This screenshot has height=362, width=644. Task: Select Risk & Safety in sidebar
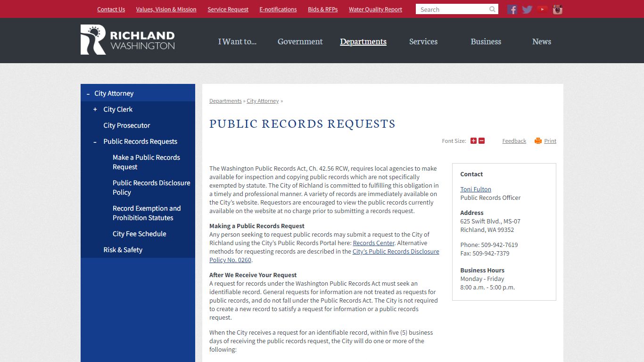pyautogui.click(x=123, y=250)
